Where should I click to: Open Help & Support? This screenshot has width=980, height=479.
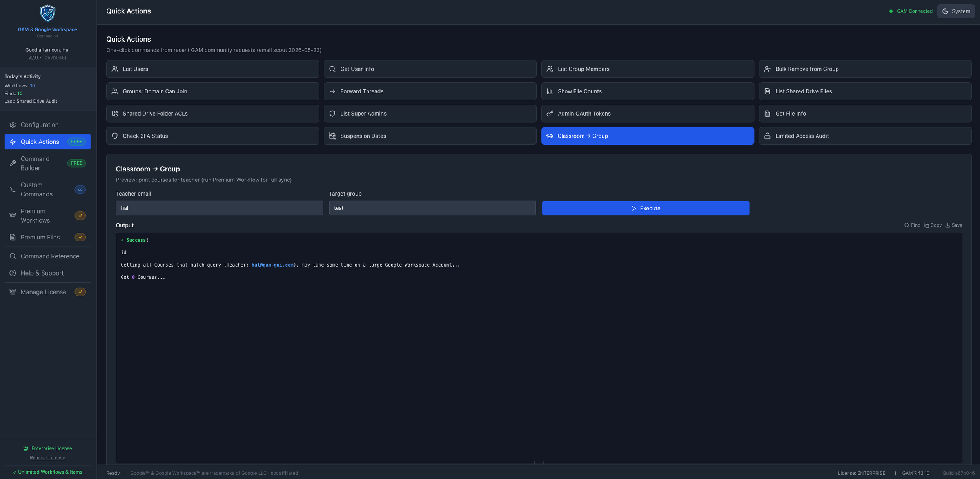tap(47, 273)
